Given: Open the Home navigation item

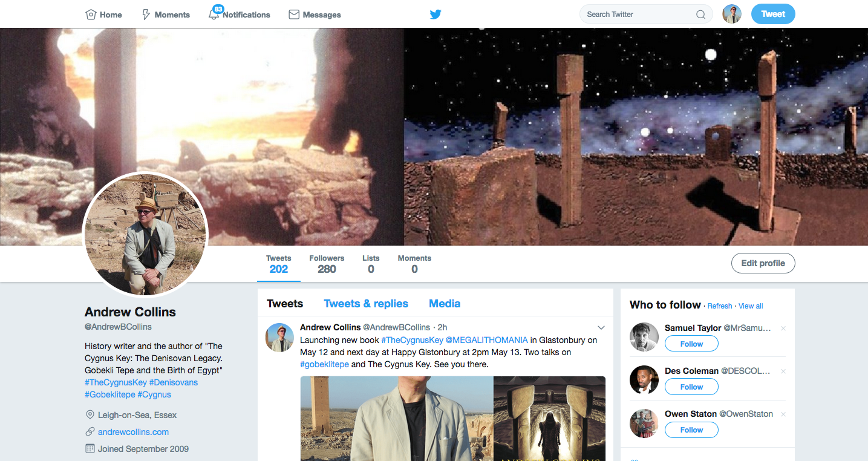Looking at the screenshot, I should 103,15.
